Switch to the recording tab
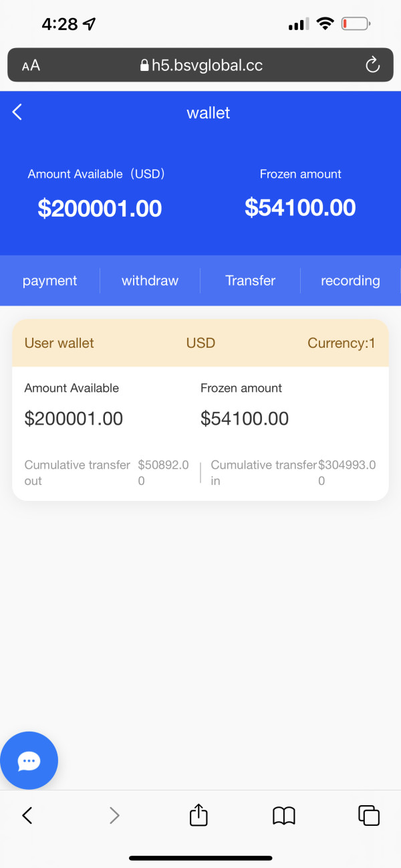Viewport: 401px width, 868px height. click(350, 281)
